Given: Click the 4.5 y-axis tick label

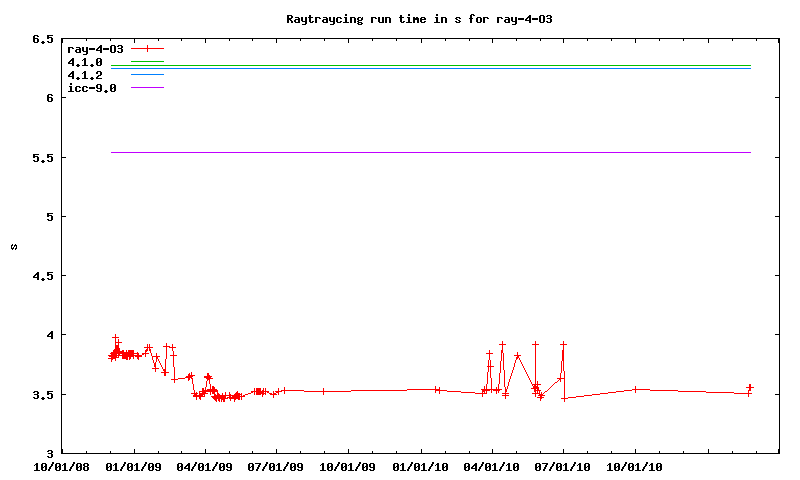Looking at the screenshot, I should click(43, 276).
